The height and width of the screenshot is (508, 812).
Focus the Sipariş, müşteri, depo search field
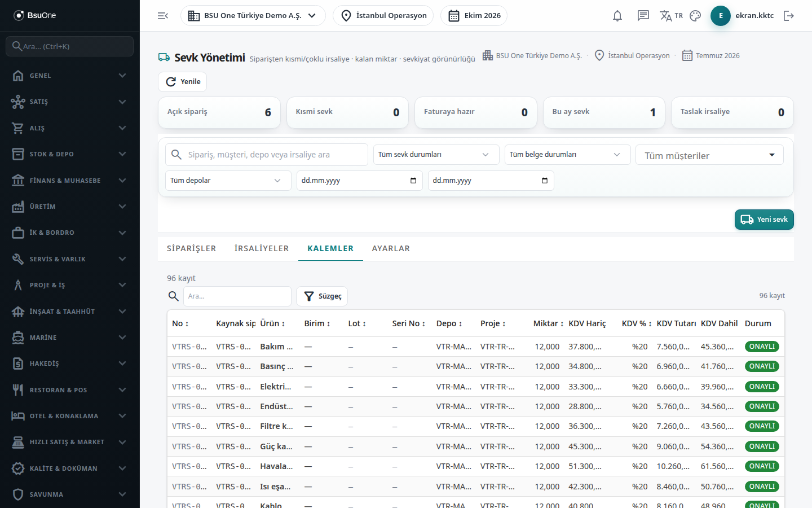click(x=267, y=155)
